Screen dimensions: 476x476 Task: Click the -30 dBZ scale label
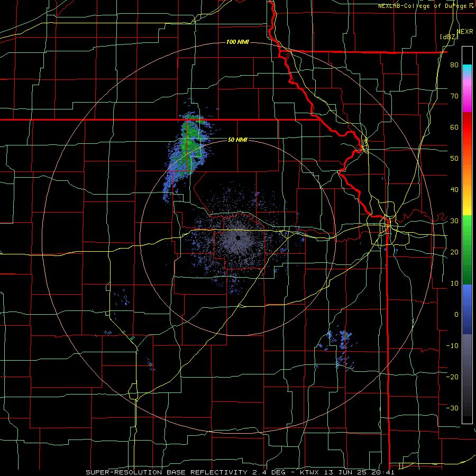[x=452, y=408]
